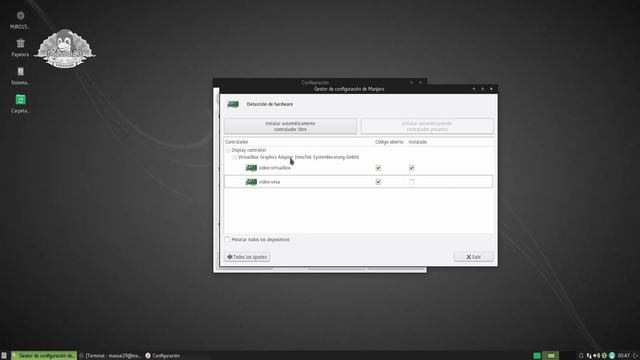Switch to the first green workspace in pager
640x360 pixels.
(537, 356)
